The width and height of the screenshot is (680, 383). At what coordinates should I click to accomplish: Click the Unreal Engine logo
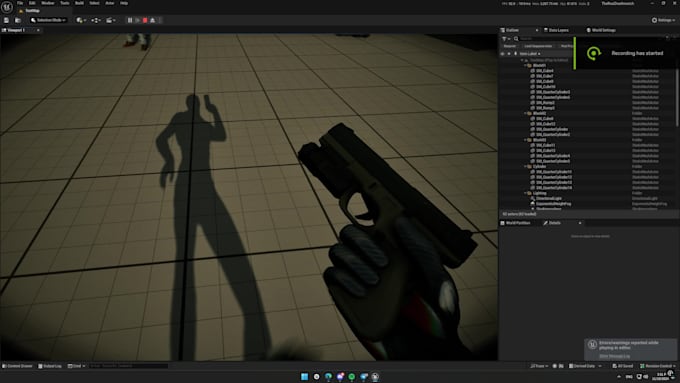pos(7,7)
